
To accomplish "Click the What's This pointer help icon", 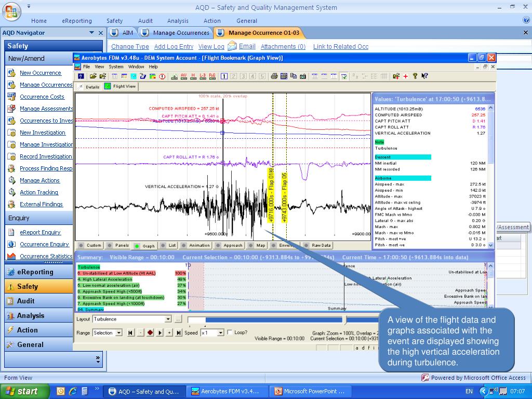I will point(425,76).
